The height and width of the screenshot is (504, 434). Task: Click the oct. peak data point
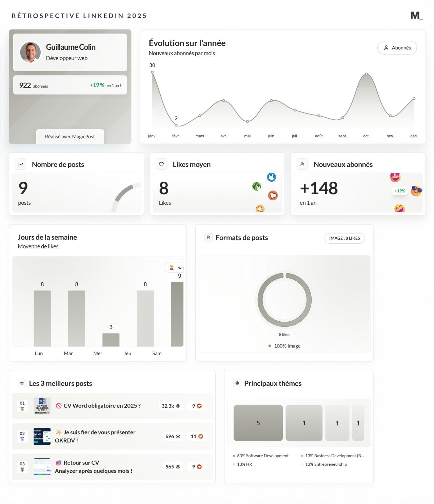click(x=367, y=74)
